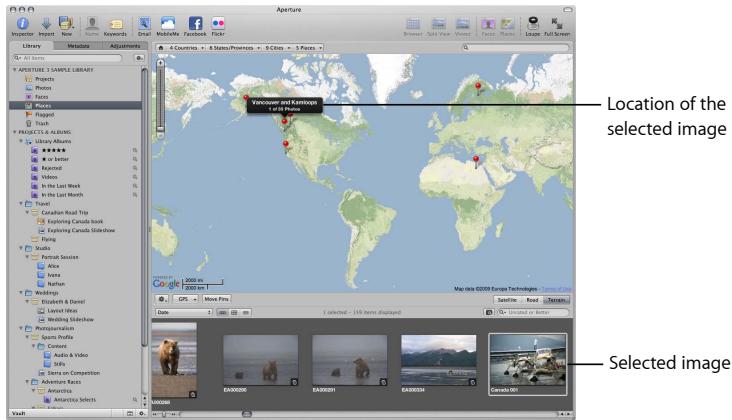Image resolution: width=732 pixels, height=420 pixels.
Task: Switch map to Satellite view
Action: [x=507, y=300]
